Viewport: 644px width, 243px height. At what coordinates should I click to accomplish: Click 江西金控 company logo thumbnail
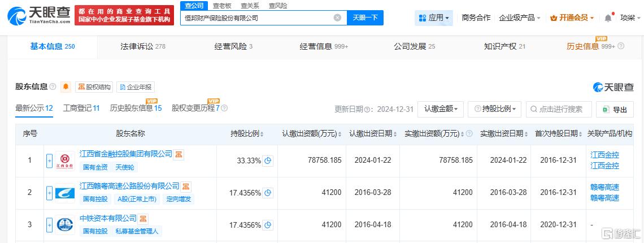click(65, 160)
